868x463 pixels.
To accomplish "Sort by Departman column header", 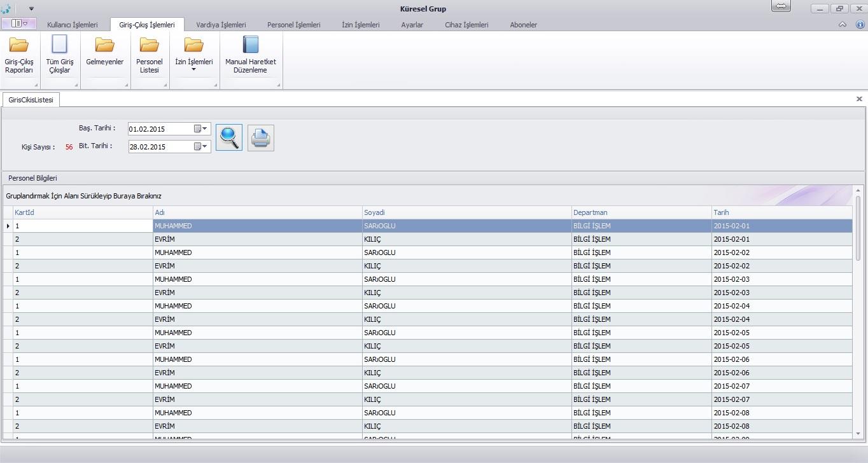I will pos(641,212).
